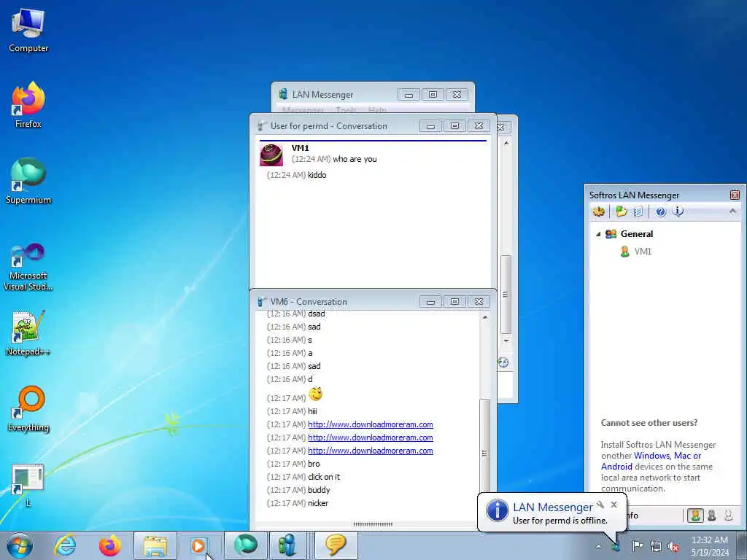This screenshot has width=747, height=560.
Task: Click the "who are you" message text
Action: 355,159
